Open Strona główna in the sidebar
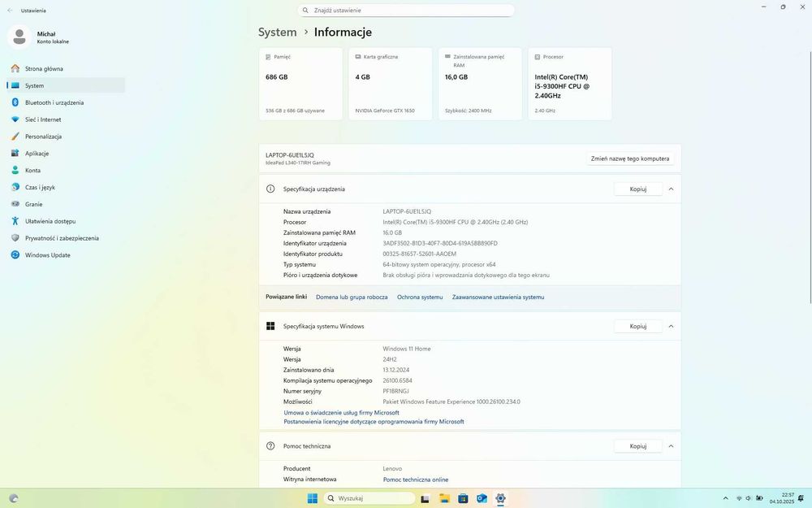 point(65,68)
